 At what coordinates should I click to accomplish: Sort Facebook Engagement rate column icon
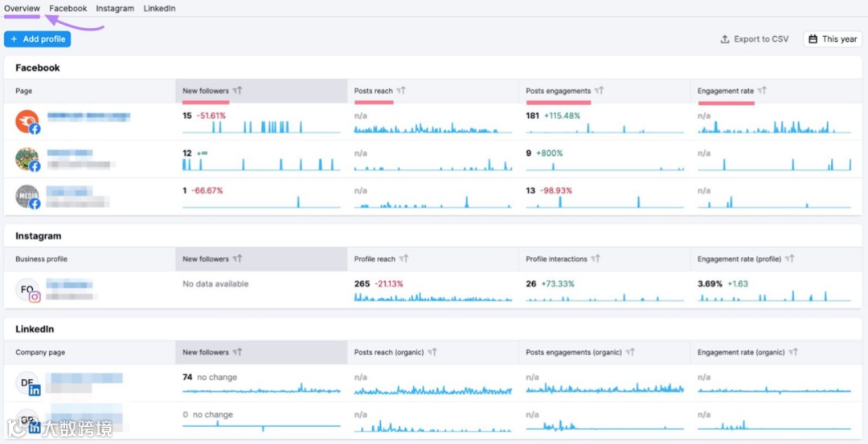click(762, 91)
